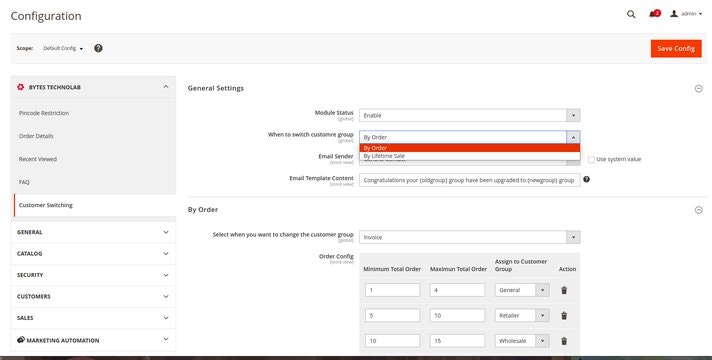Open the search magnifier icon
The image size is (712, 360).
(x=631, y=14)
